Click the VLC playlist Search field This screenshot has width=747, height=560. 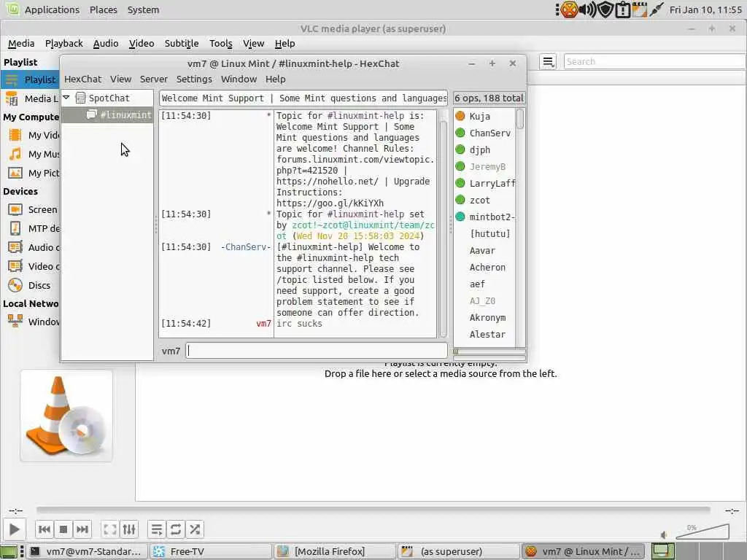(655, 61)
